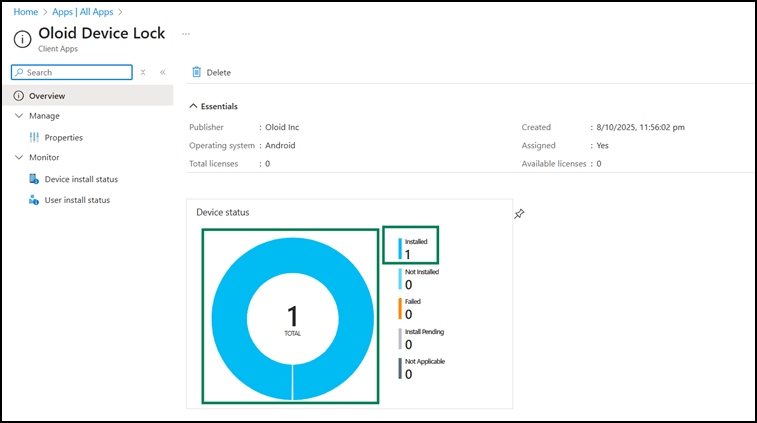Go to Home breadcrumb
Image resolution: width=757 pixels, height=423 pixels.
26,12
